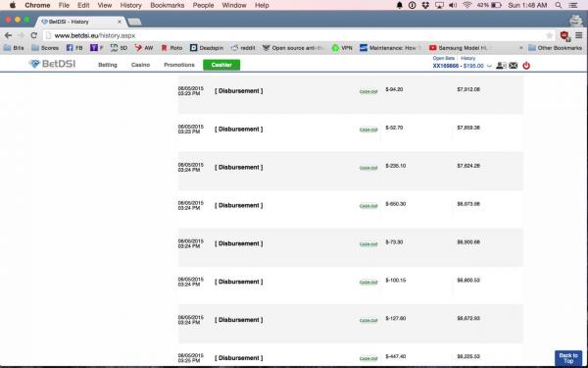Expand the bookmarks overflow chevron
This screenshot has width=588, height=368.
pos(521,48)
